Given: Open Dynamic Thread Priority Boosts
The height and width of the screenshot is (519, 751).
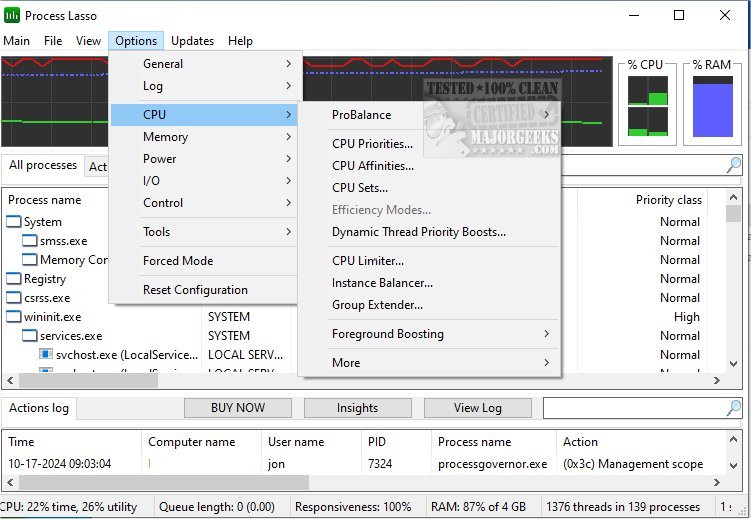Looking at the screenshot, I should pyautogui.click(x=430, y=232).
